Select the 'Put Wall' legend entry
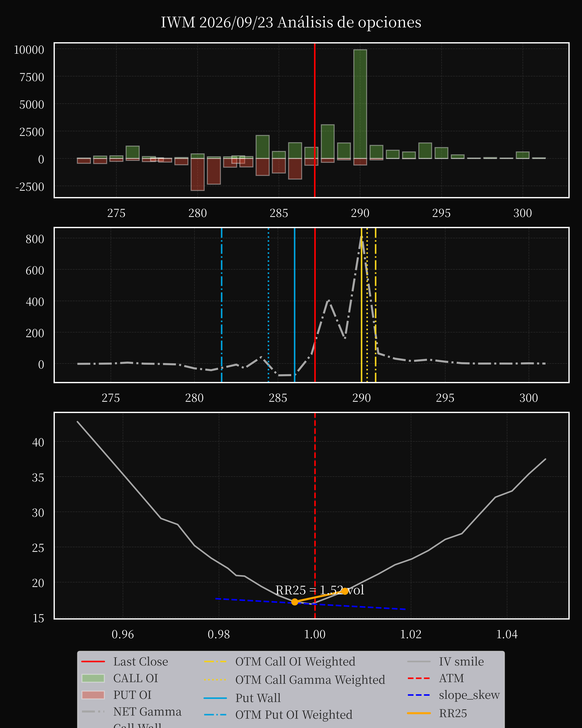 click(x=242, y=698)
